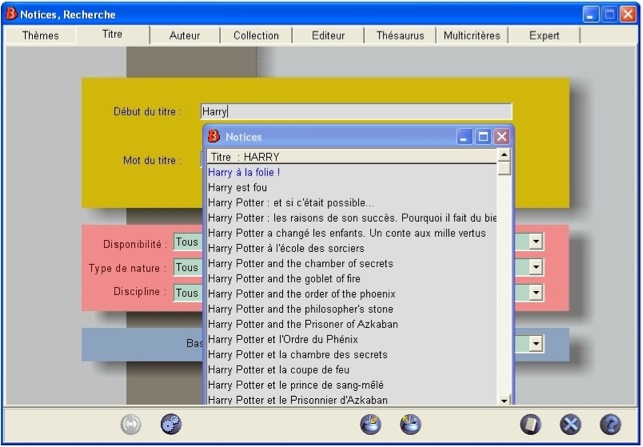Expand the Type de nature dropdown arrow

536,267
